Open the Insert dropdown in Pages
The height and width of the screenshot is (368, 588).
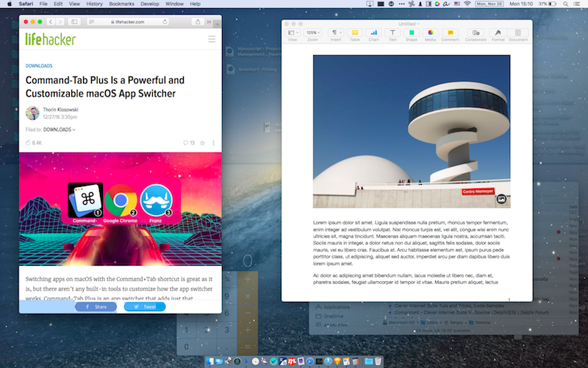click(336, 32)
